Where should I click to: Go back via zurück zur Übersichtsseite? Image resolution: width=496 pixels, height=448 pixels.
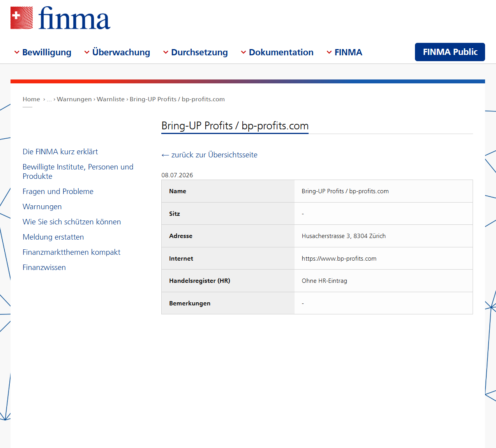point(210,155)
